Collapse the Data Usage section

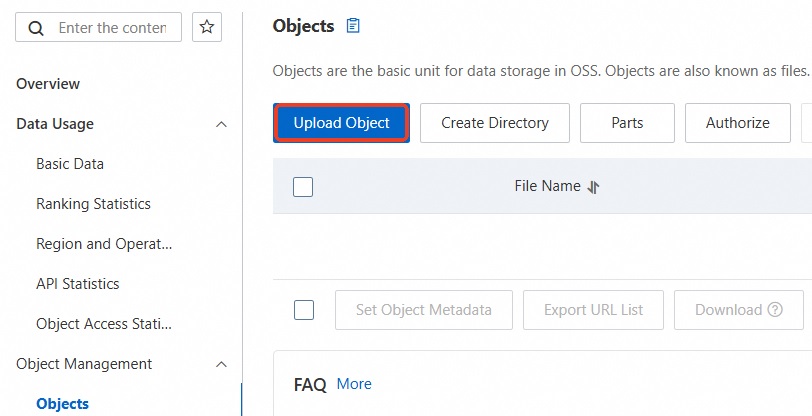(221, 124)
